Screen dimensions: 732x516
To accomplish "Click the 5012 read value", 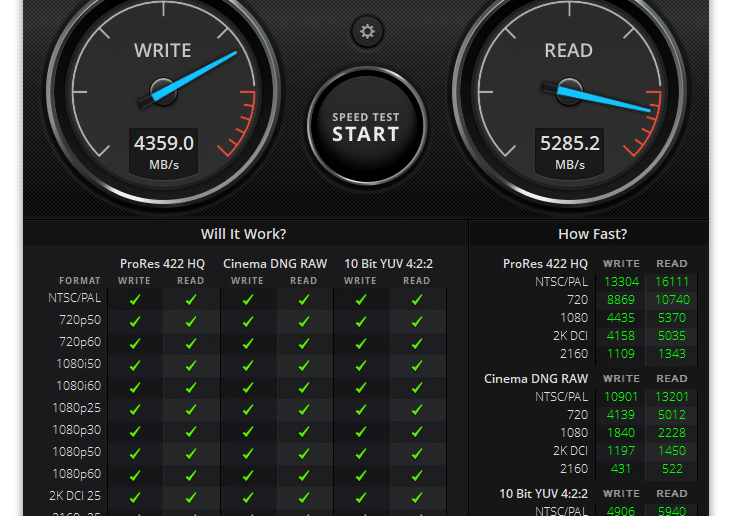I will 672,415.
